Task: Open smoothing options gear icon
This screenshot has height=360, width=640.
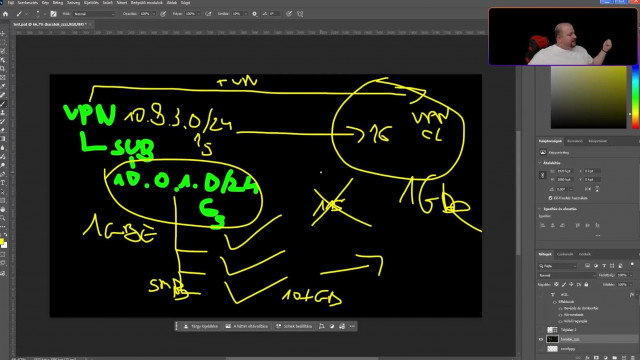Action: (x=254, y=13)
